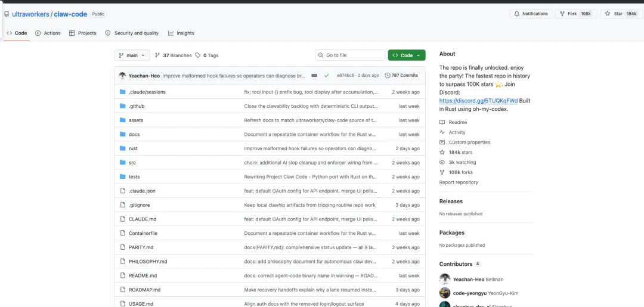Open the Contributors heading link
The image size is (644, 307).
pos(456,264)
